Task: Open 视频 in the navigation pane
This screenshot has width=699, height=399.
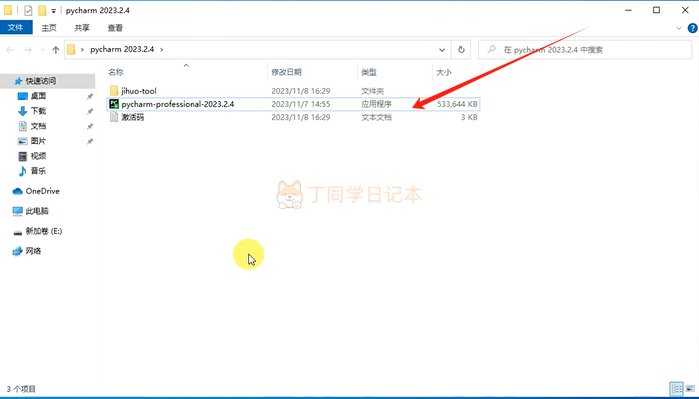Action: [38, 156]
